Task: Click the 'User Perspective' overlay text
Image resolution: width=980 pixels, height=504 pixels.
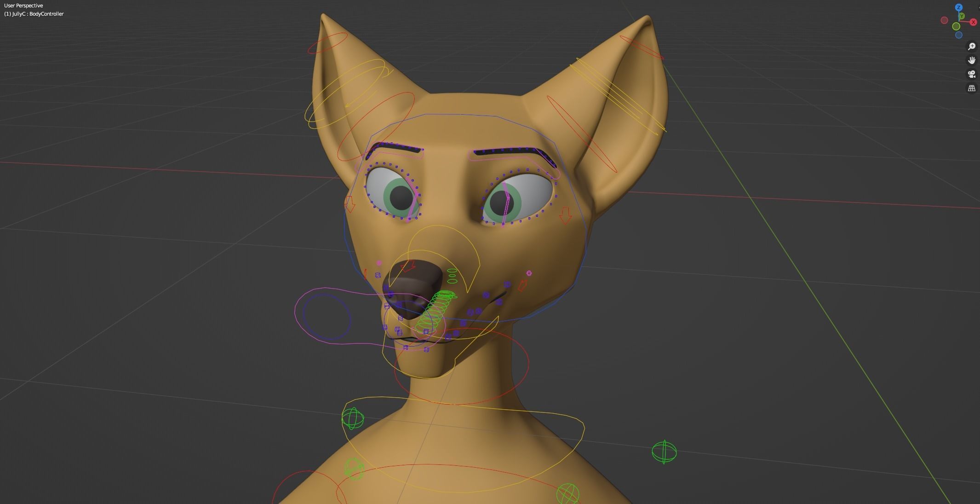Action: (23, 6)
